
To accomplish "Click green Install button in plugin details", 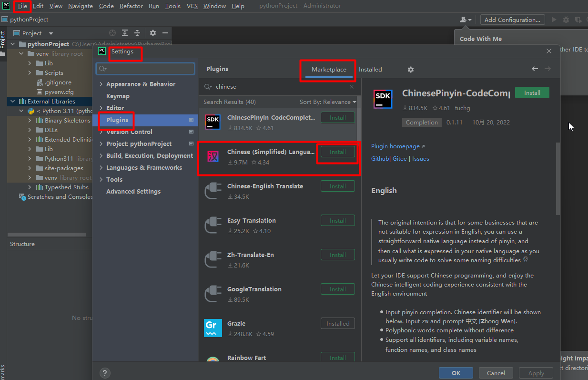I will (x=532, y=93).
